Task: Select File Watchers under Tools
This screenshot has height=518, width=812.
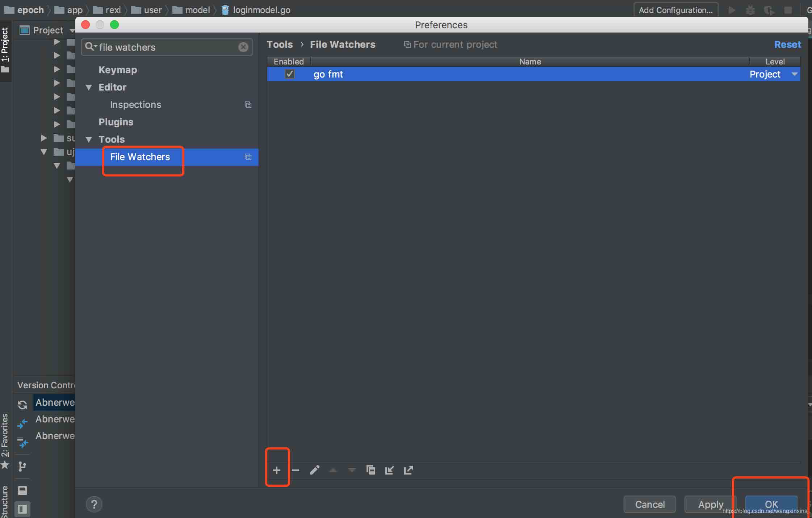Action: coord(140,156)
